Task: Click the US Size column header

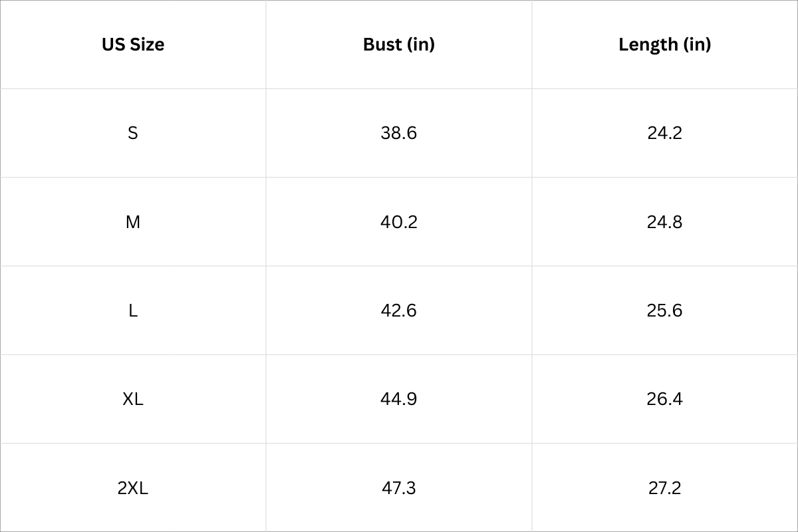Action: (133, 45)
